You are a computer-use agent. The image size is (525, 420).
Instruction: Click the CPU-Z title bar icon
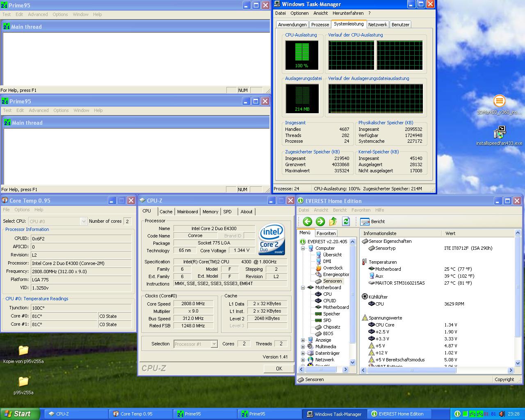tap(142, 200)
